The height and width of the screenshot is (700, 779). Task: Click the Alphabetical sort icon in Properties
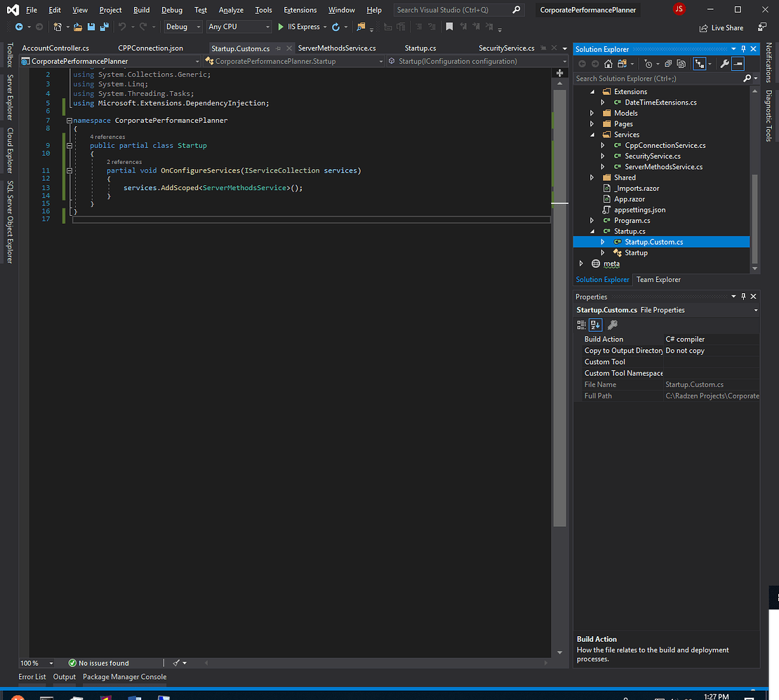pos(595,325)
